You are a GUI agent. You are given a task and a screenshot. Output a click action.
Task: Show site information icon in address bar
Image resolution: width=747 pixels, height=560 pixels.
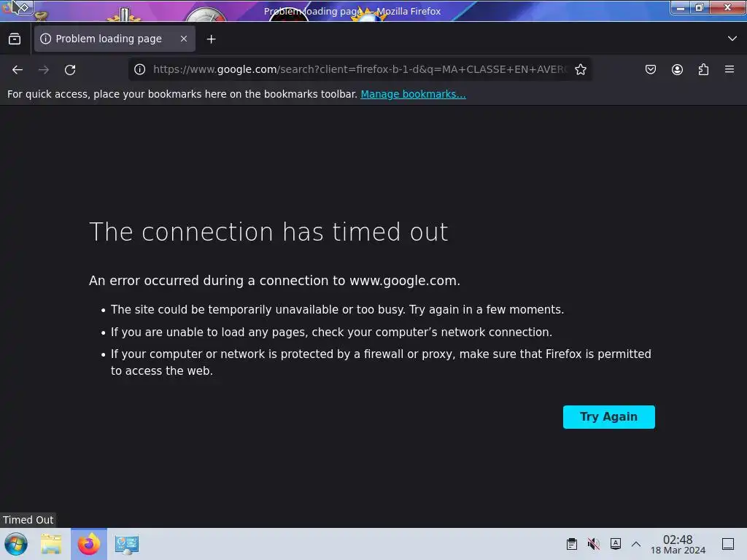tap(139, 69)
